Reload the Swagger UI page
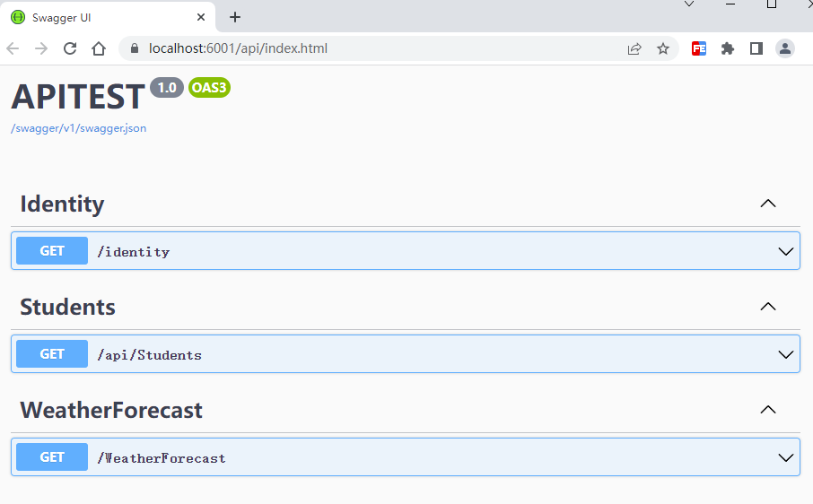The height and width of the screenshot is (504, 813). pyautogui.click(x=70, y=48)
